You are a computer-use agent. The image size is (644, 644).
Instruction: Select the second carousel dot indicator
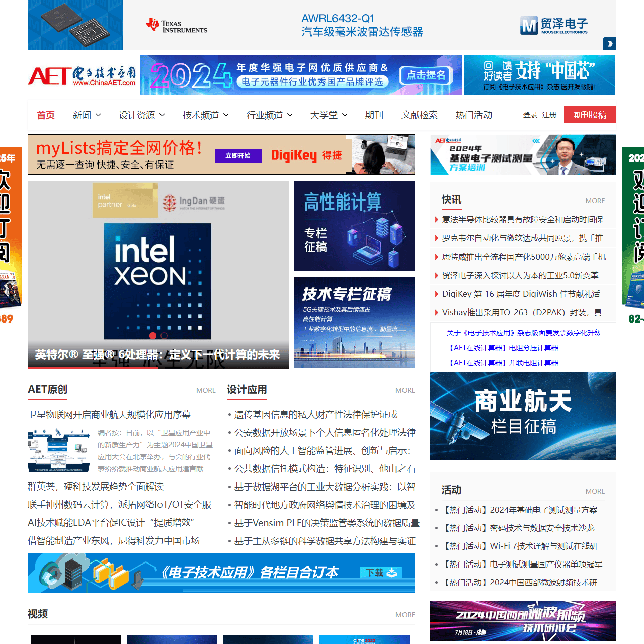tap(164, 336)
